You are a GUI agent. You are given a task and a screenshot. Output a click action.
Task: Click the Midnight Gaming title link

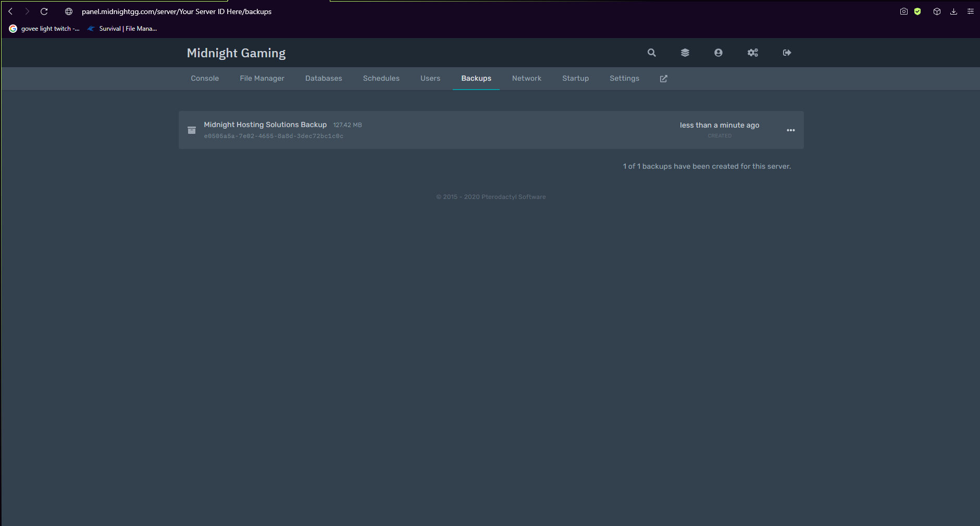[236, 53]
